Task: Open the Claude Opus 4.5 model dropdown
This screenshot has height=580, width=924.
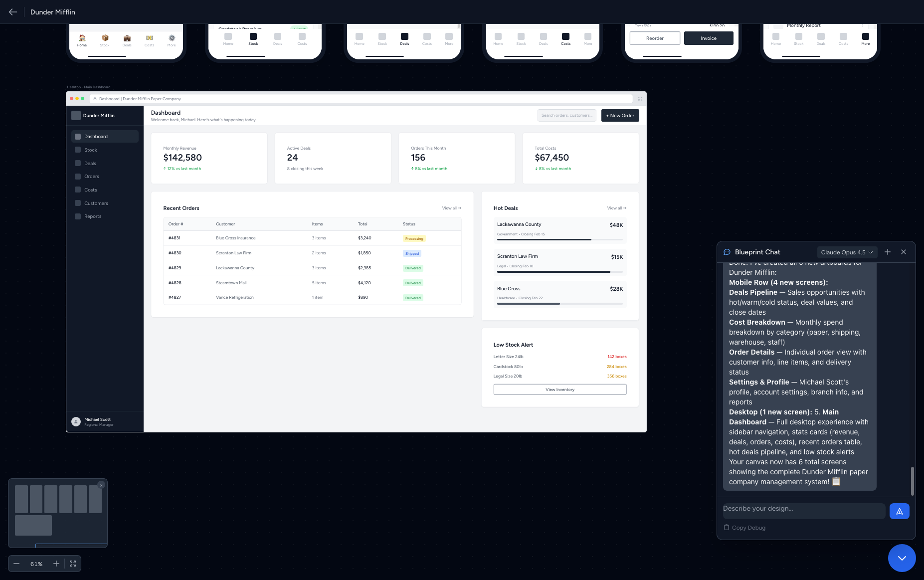Action: point(846,252)
